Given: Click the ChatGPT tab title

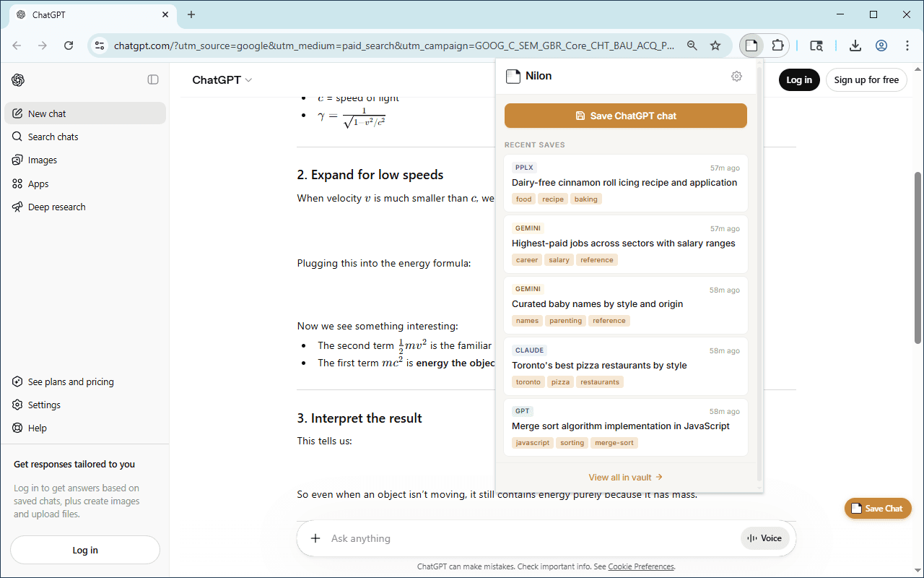Looking at the screenshot, I should (x=49, y=14).
